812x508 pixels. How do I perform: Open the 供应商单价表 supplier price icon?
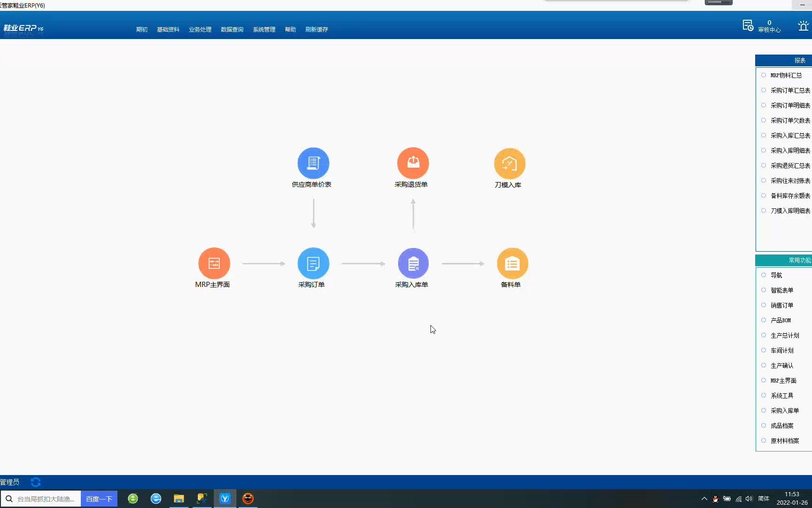click(x=313, y=163)
